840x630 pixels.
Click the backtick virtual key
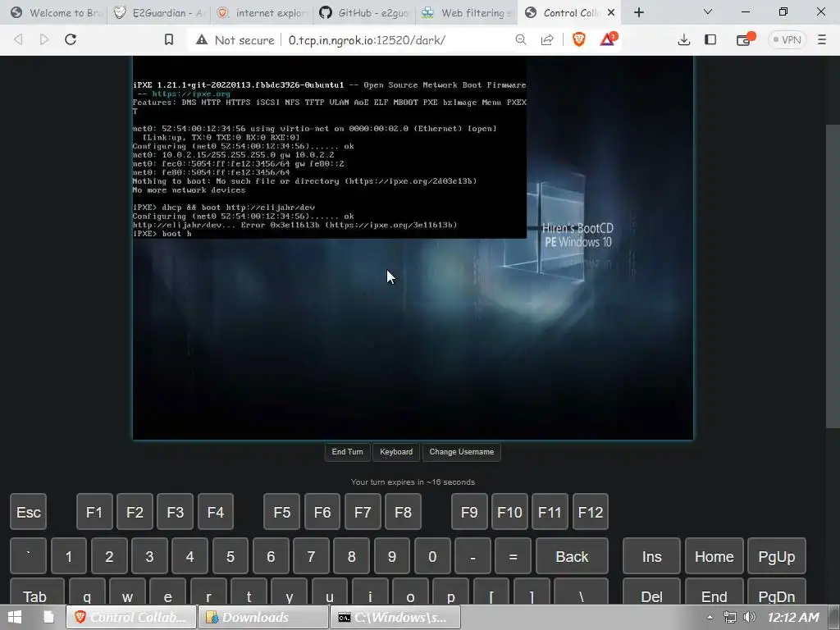(x=29, y=556)
